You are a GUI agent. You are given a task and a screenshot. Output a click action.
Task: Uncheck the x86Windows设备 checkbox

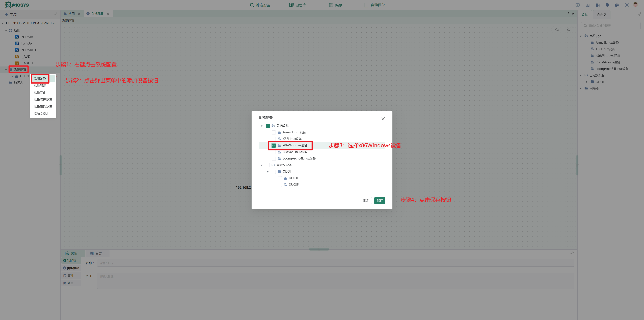(x=274, y=145)
